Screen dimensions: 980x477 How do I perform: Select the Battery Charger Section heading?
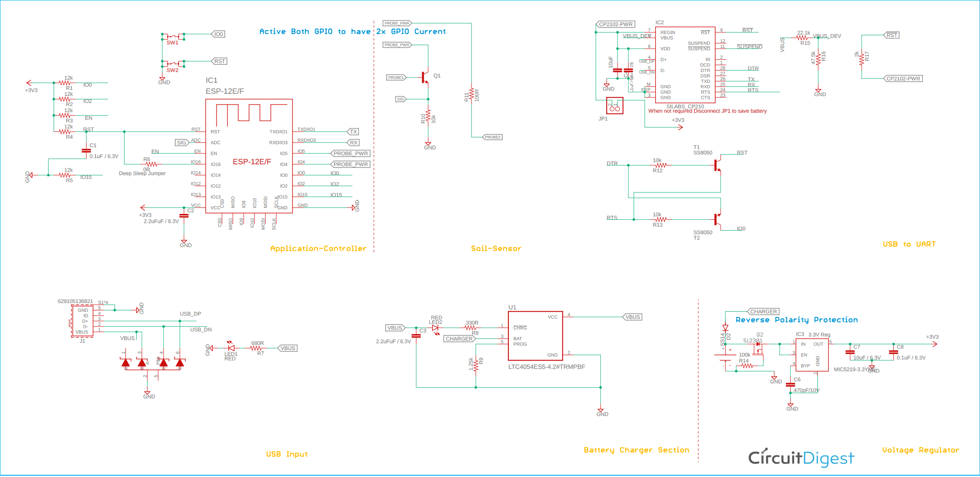pos(636,450)
